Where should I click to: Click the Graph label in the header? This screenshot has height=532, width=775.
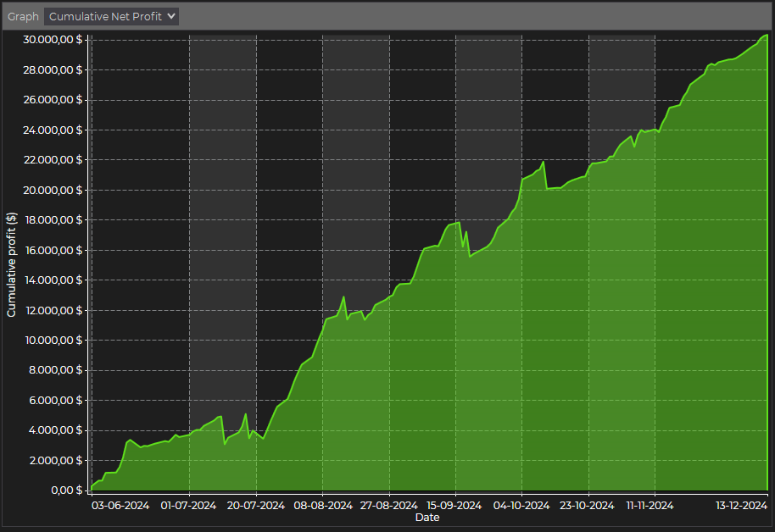[23, 16]
